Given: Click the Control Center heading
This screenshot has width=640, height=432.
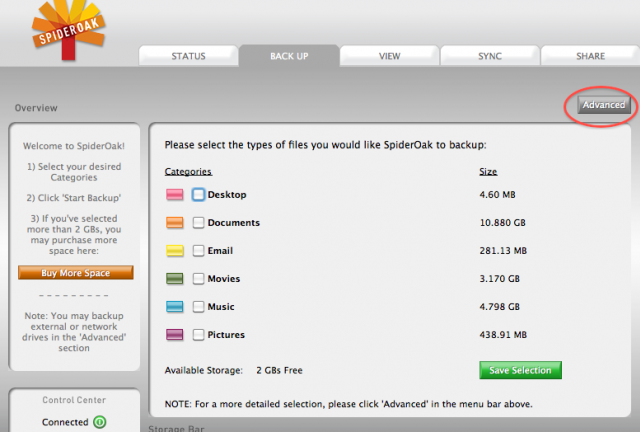Looking at the screenshot, I should click(x=74, y=400).
